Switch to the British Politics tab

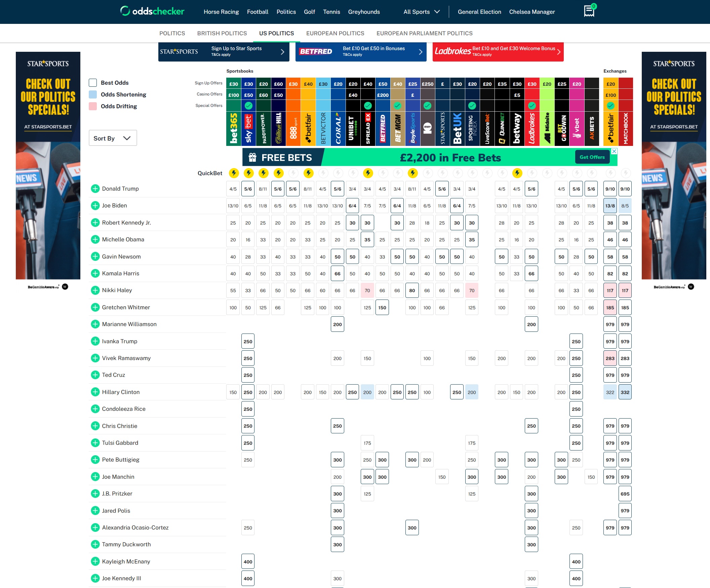pyautogui.click(x=222, y=33)
